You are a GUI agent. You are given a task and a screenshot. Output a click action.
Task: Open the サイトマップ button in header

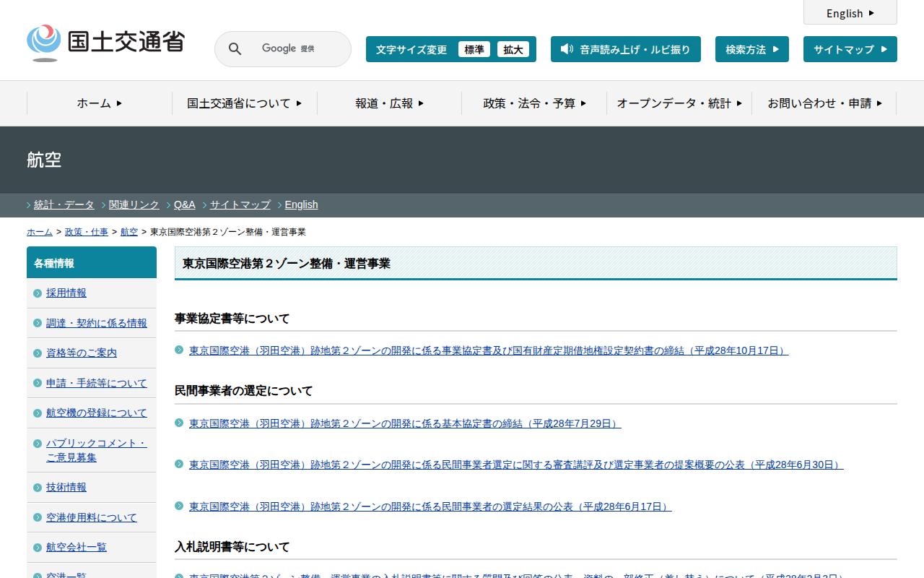click(x=850, y=49)
